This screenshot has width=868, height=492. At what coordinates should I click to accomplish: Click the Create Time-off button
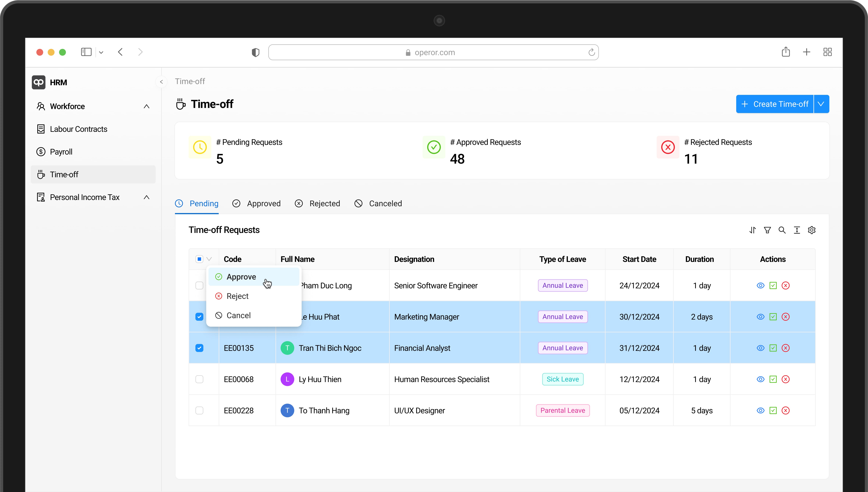(x=775, y=104)
